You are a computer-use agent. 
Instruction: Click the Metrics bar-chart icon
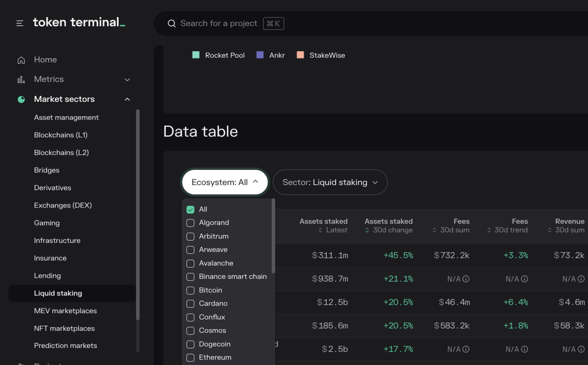click(x=21, y=79)
